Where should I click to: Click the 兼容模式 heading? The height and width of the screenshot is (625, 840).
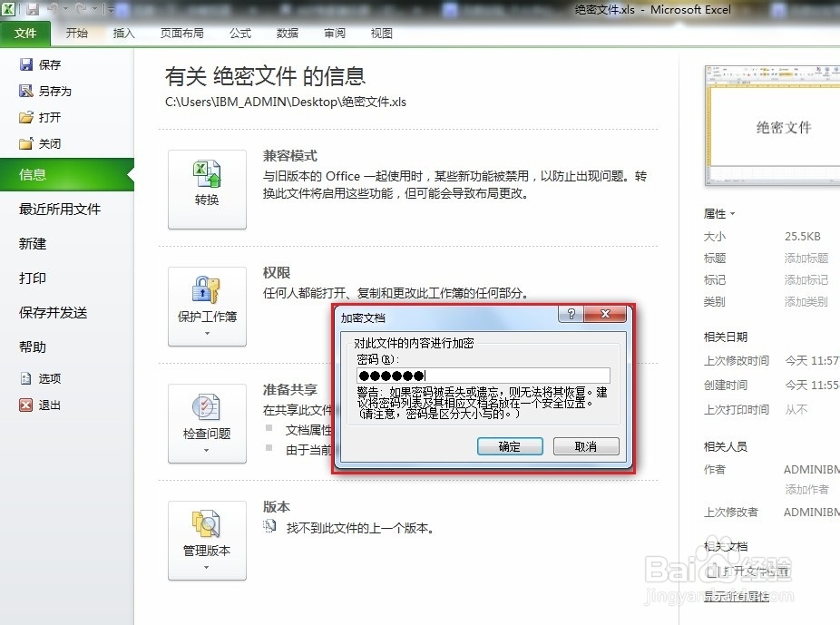tap(289, 156)
